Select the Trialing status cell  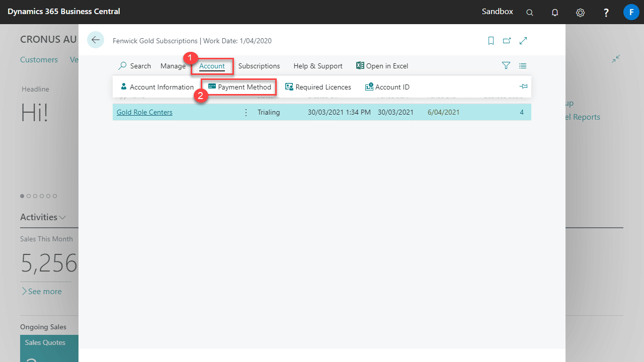coord(269,112)
